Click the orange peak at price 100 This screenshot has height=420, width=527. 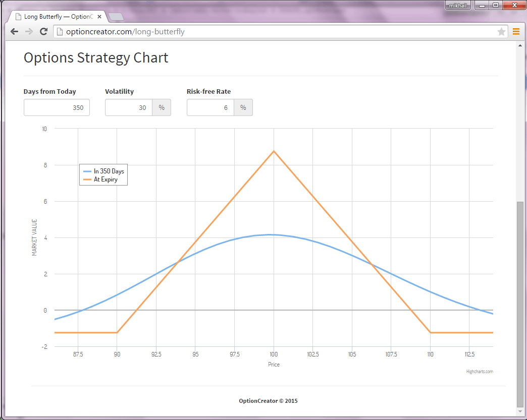click(x=274, y=151)
